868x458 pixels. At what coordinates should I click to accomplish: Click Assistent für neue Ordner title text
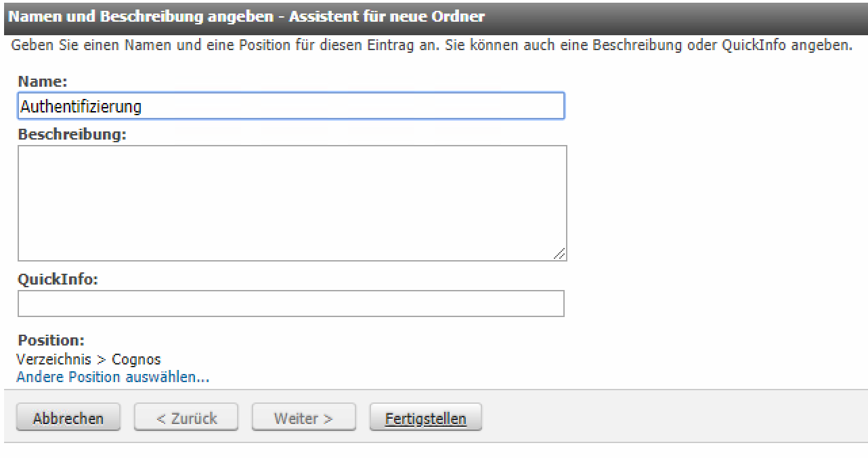387,16
